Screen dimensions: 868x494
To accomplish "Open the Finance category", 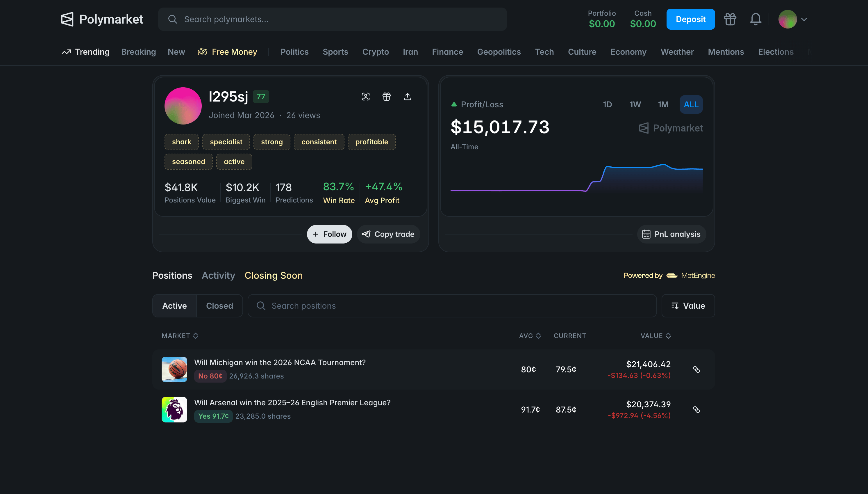I will [x=447, y=52].
